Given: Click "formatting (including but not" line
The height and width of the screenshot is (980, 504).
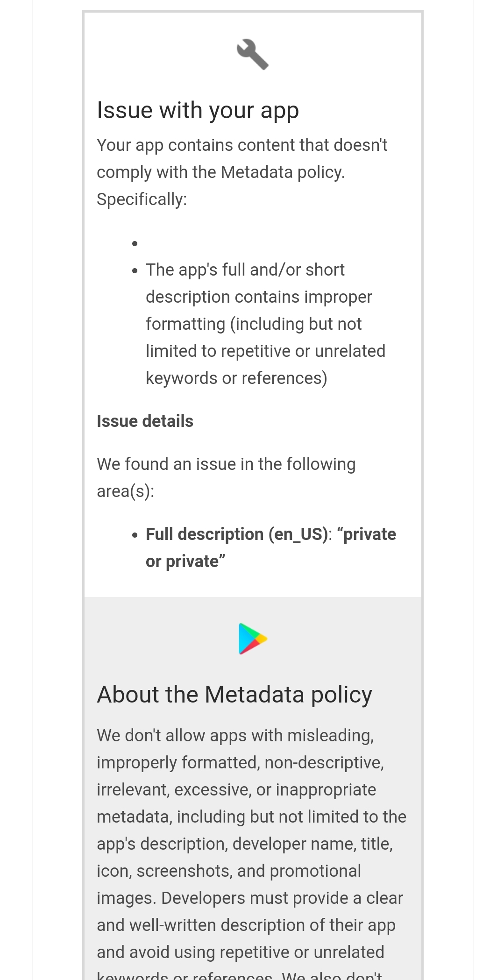Looking at the screenshot, I should (x=254, y=324).
